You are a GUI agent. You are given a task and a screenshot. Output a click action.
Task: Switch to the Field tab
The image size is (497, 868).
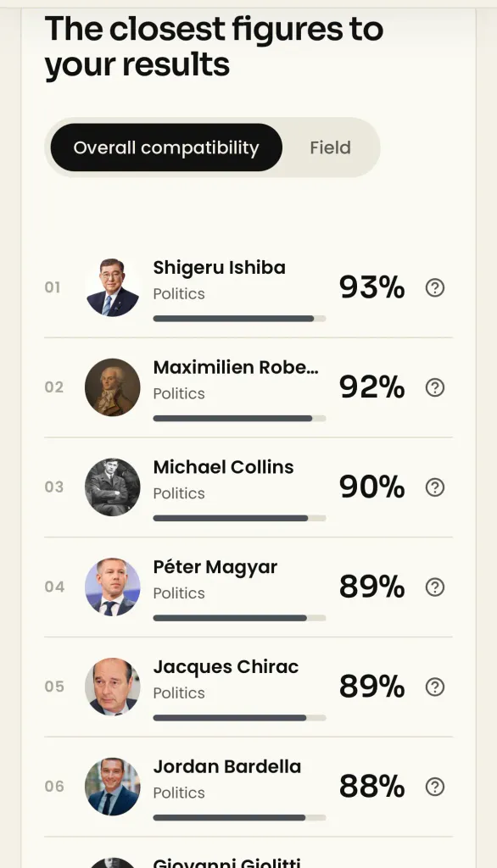pos(330,147)
